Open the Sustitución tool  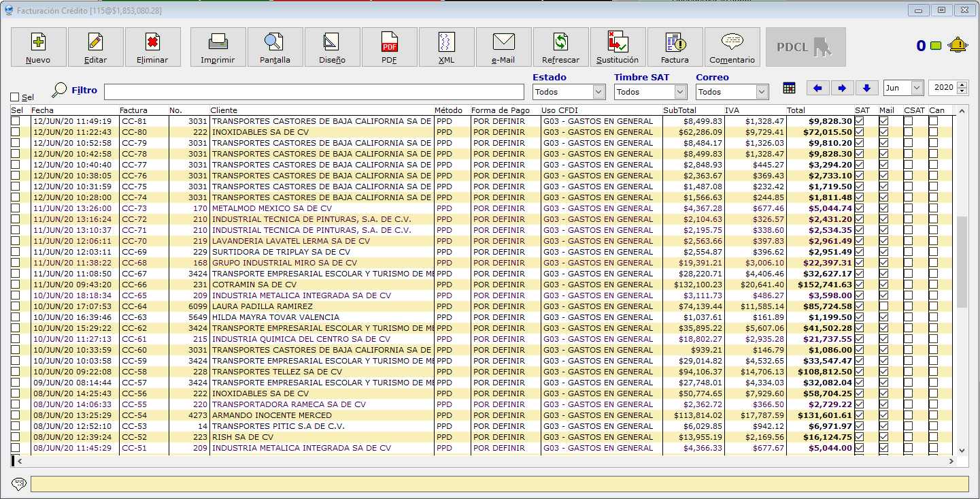[x=618, y=47]
